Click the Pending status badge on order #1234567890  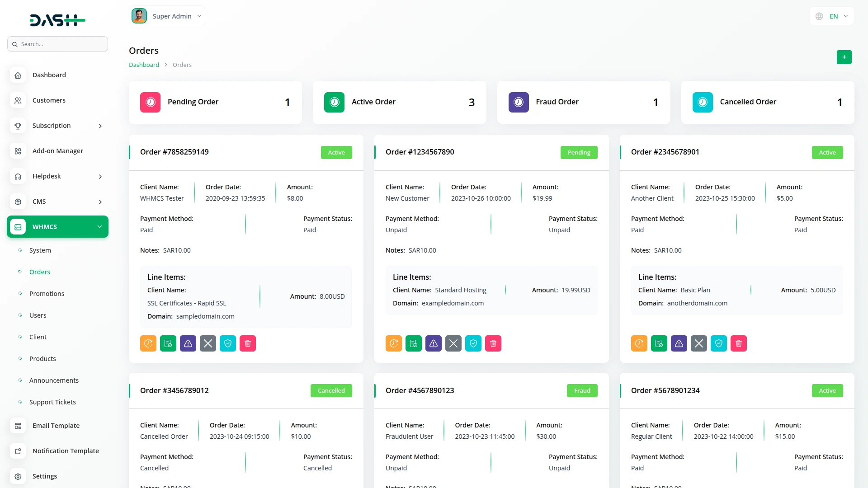[579, 153]
